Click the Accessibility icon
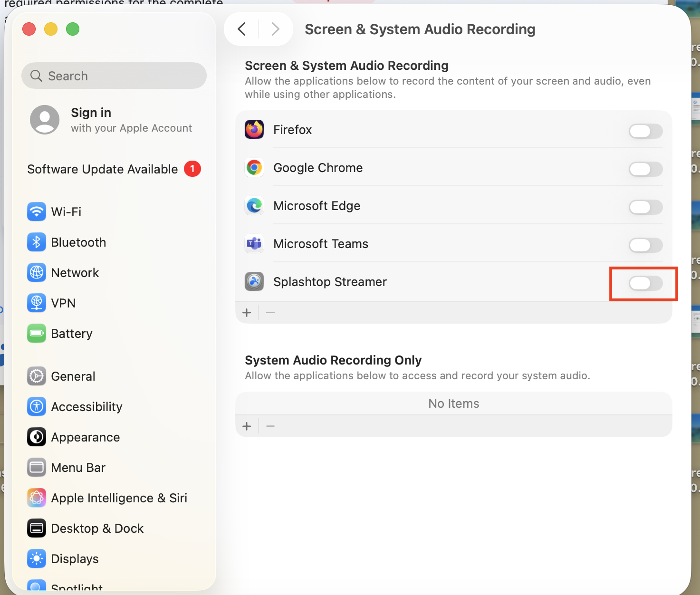Screen dimensions: 700x595 (x=37, y=406)
